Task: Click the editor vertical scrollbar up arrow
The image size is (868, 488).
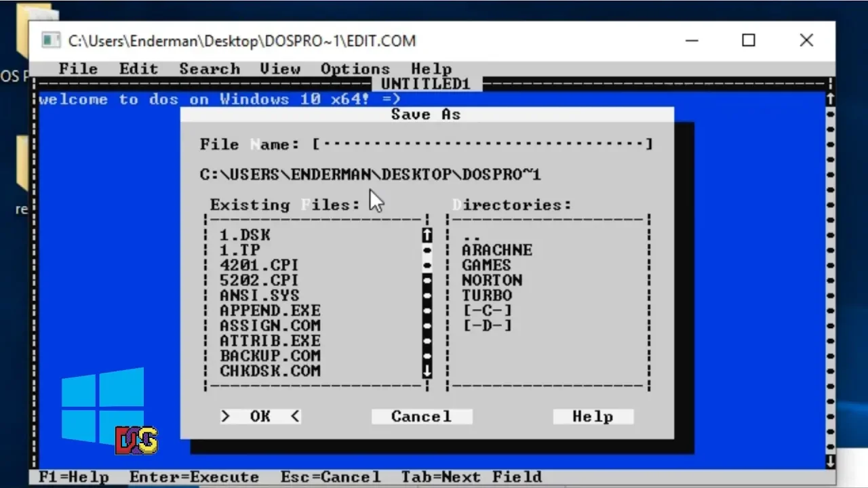Action: tap(830, 99)
